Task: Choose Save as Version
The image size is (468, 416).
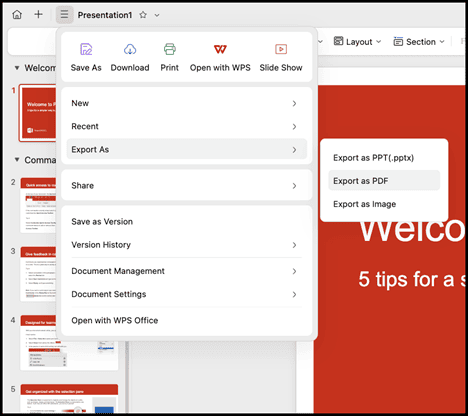Action: click(x=187, y=222)
